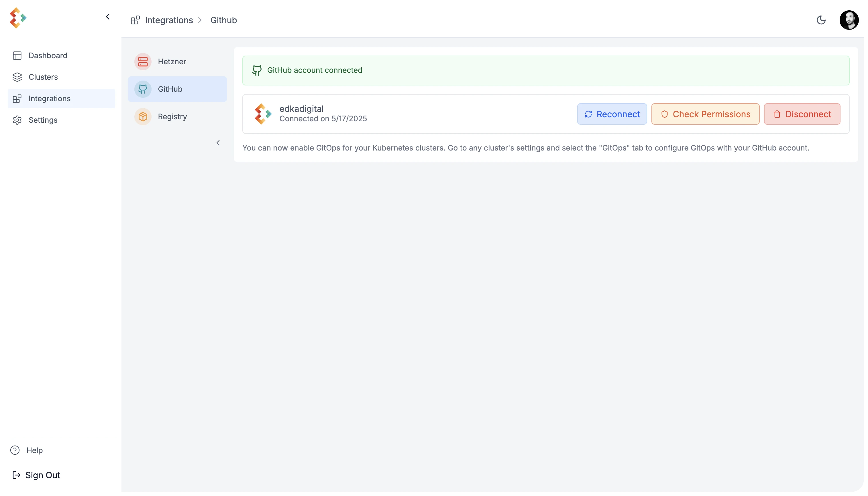868x496 pixels.
Task: Open the user profile avatar menu
Action: (x=849, y=20)
